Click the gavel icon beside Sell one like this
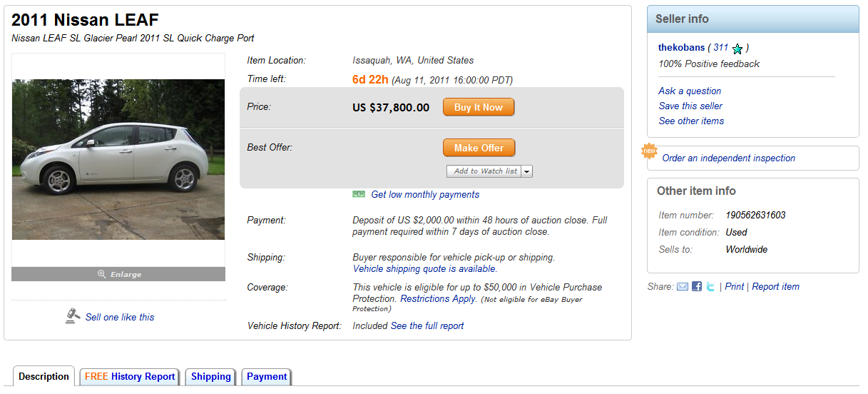 pos(73,316)
